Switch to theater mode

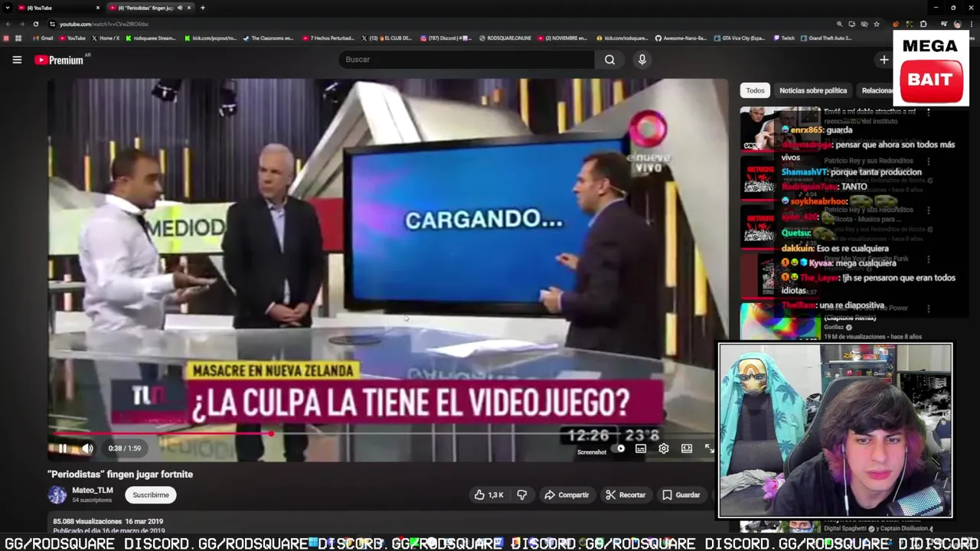687,448
